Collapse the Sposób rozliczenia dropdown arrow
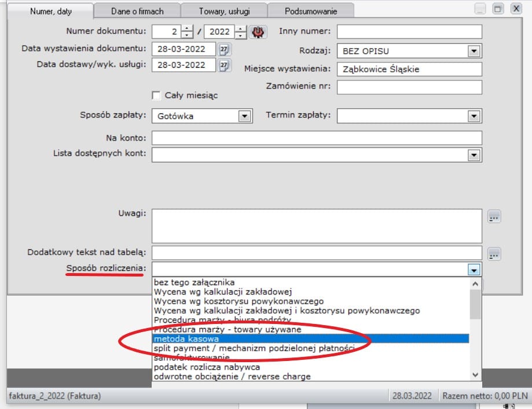532x409 pixels. pyautogui.click(x=474, y=270)
